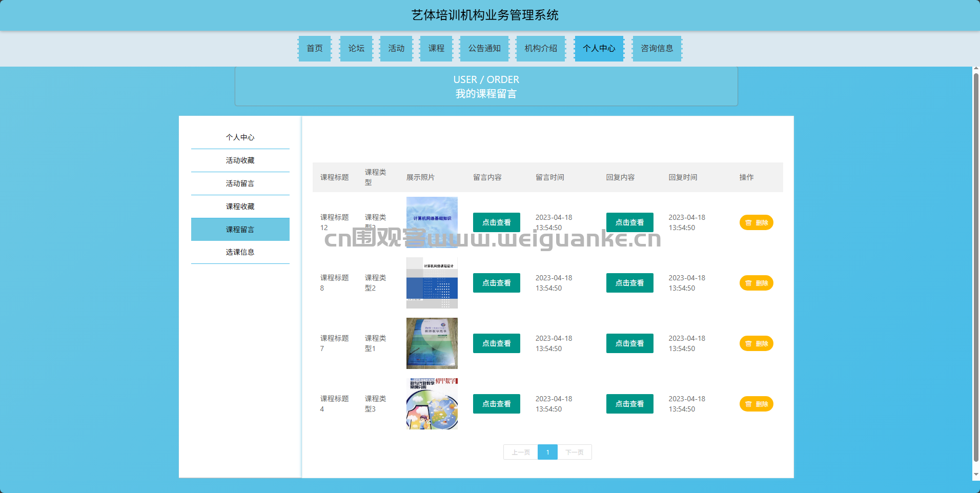Click the 展示照片 column header
Screen dimensions: 980x493
click(x=420, y=177)
